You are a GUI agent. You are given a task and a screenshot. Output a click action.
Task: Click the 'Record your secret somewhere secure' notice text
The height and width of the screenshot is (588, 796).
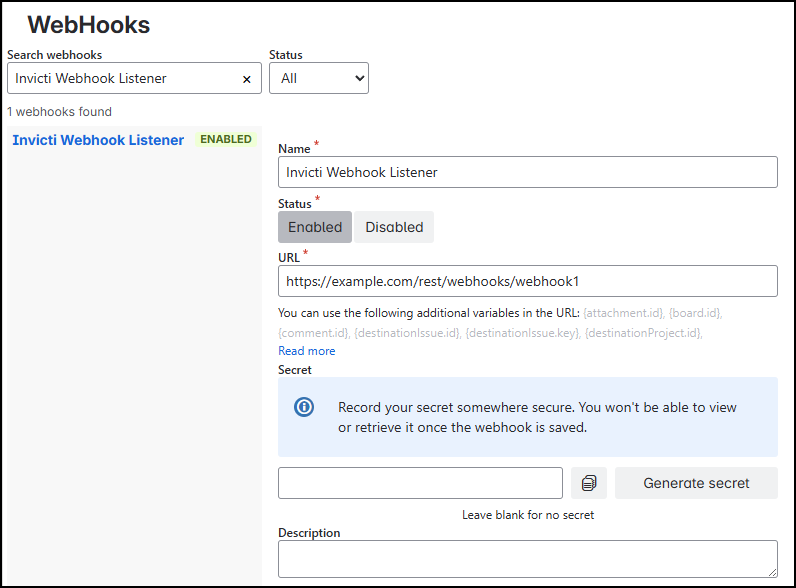(537, 417)
